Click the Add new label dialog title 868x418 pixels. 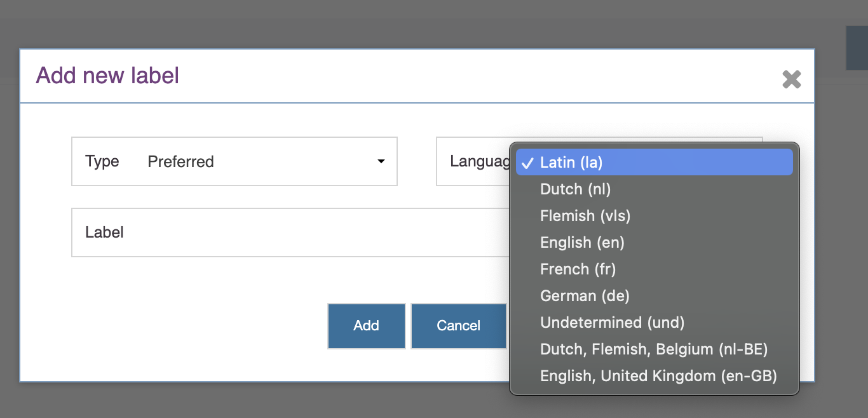click(107, 75)
